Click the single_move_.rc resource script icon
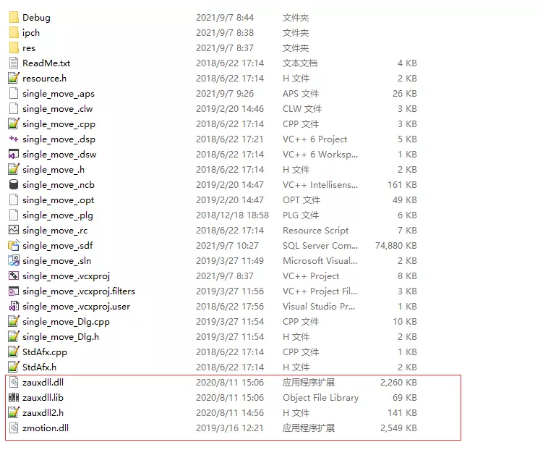Image resolution: width=541 pixels, height=454 pixels. (x=13, y=230)
